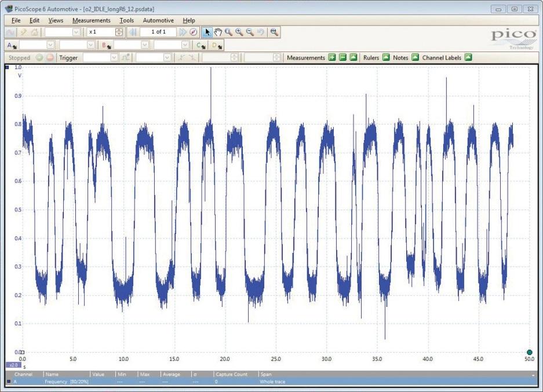Open Channel A options button
This screenshot has width=543, height=392.
(12, 45)
